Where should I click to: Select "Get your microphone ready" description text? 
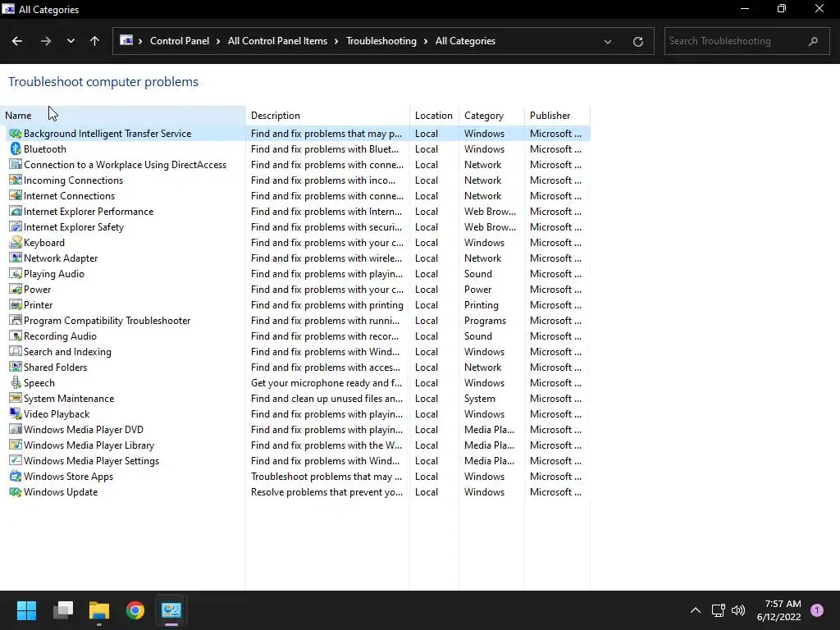tap(326, 382)
